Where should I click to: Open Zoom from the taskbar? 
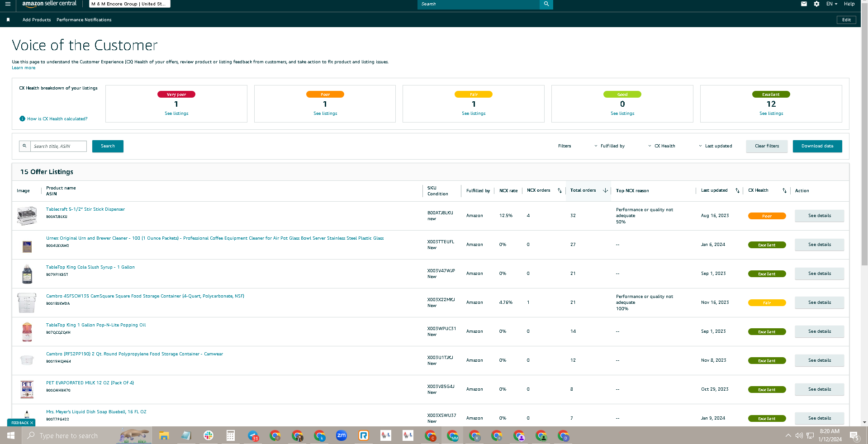click(x=342, y=435)
